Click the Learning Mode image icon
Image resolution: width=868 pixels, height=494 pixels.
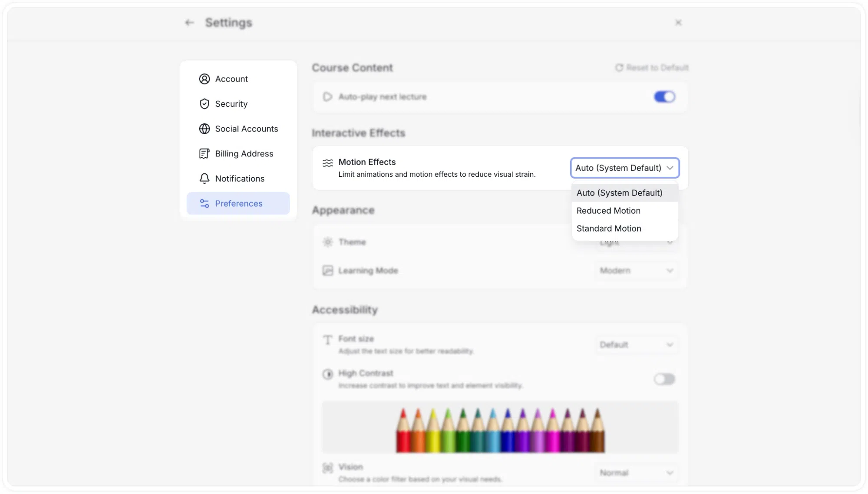click(x=328, y=271)
